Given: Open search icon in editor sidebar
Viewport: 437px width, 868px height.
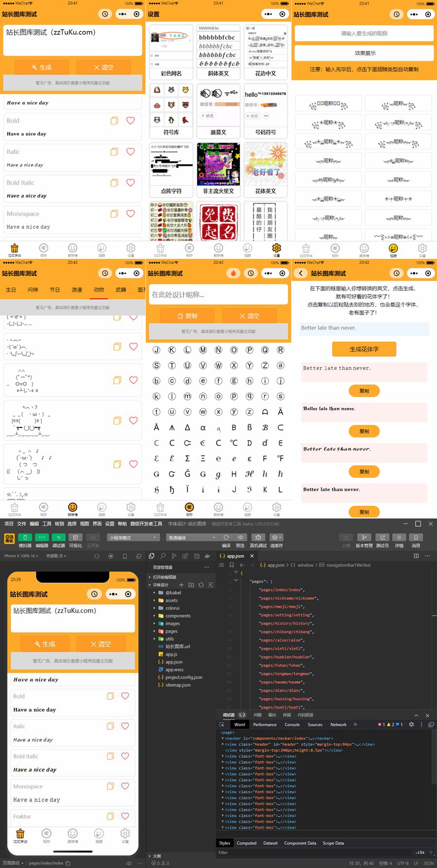Looking at the screenshot, I should (x=163, y=556).
